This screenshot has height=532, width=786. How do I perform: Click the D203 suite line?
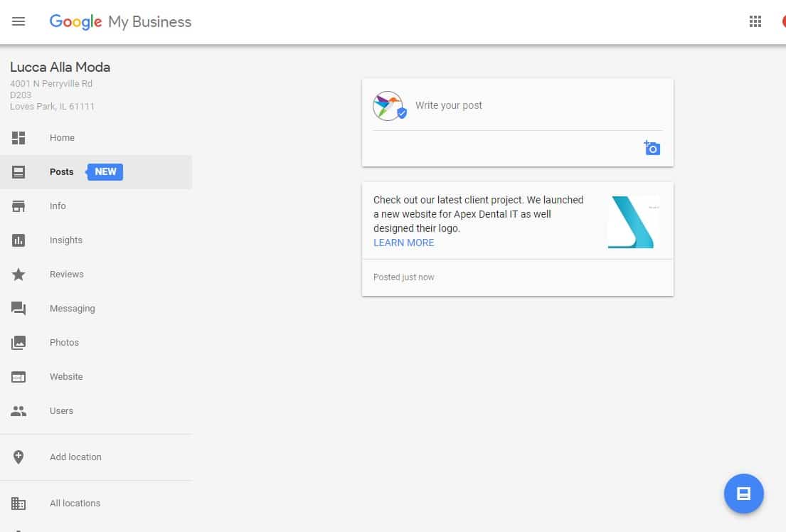21,95
